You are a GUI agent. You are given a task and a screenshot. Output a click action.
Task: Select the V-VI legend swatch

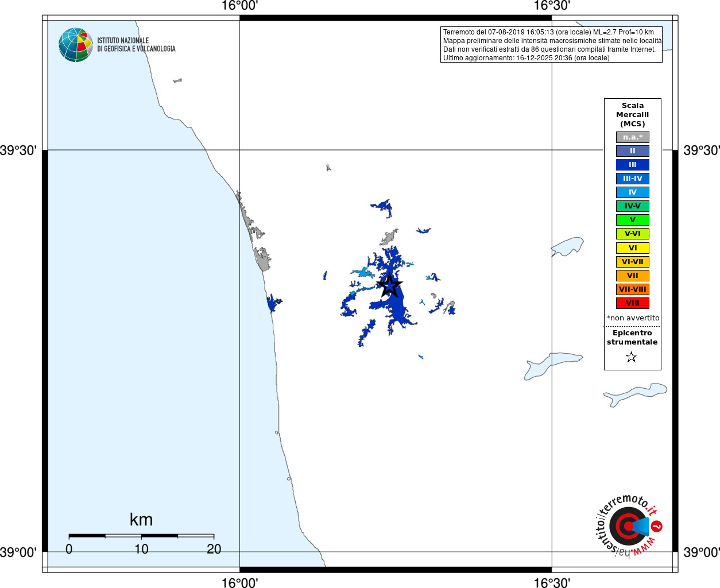tap(633, 234)
